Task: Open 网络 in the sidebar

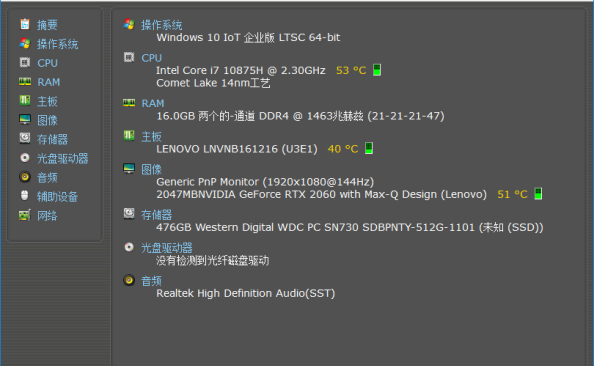Action: pos(47,216)
